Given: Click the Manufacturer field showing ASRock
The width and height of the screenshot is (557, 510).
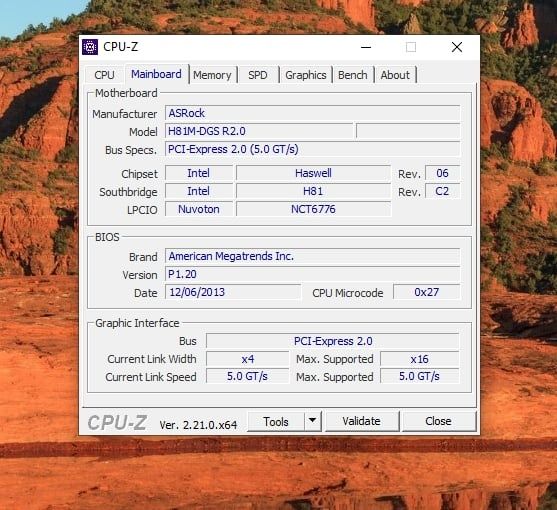Looking at the screenshot, I should click(313, 113).
